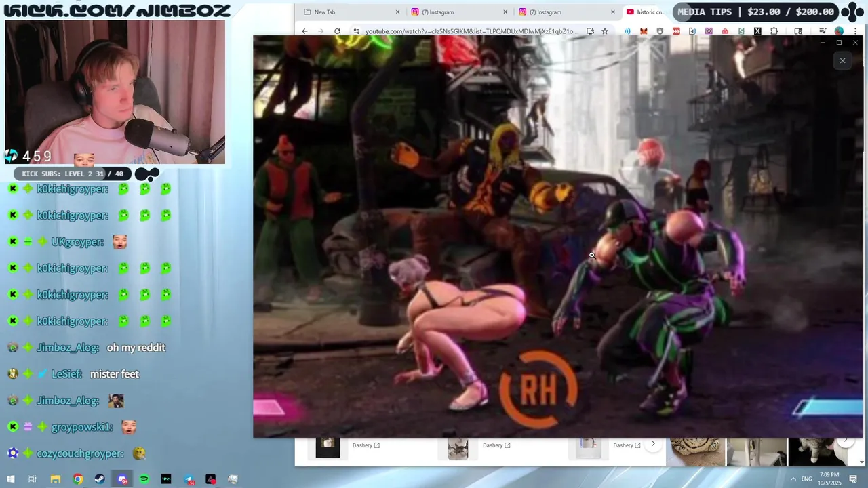Open the Chrome profile avatar
The width and height of the screenshot is (868, 488).
(x=839, y=31)
